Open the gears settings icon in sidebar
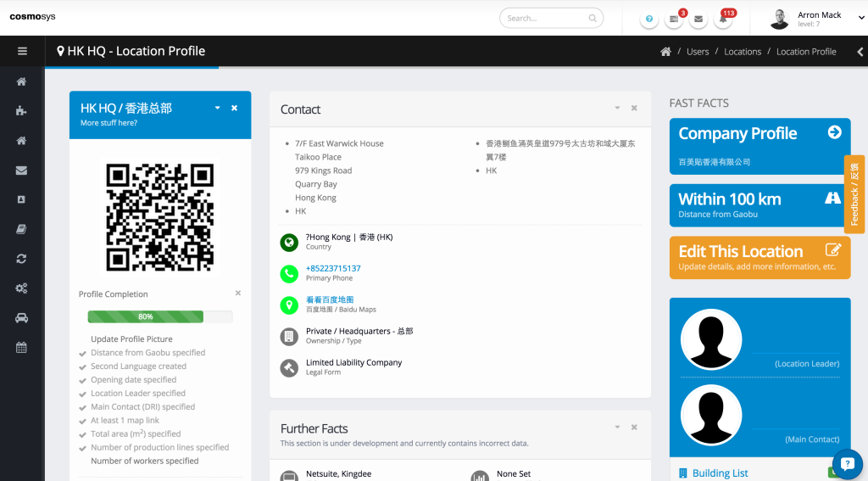Image resolution: width=868 pixels, height=481 pixels. tap(21, 288)
